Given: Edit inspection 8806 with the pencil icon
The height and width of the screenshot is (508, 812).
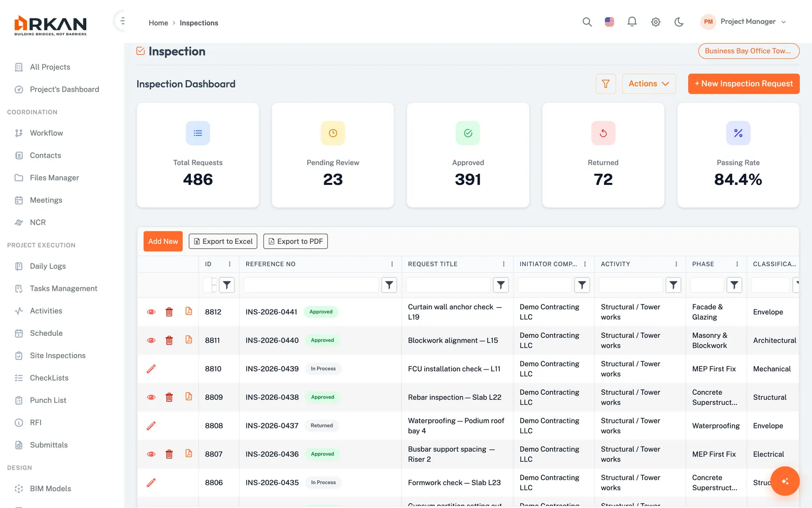Looking at the screenshot, I should 151,483.
